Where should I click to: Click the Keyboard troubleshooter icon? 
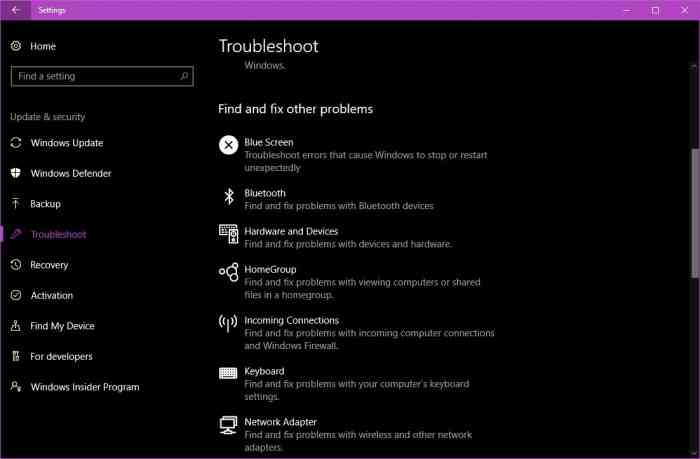click(x=228, y=373)
